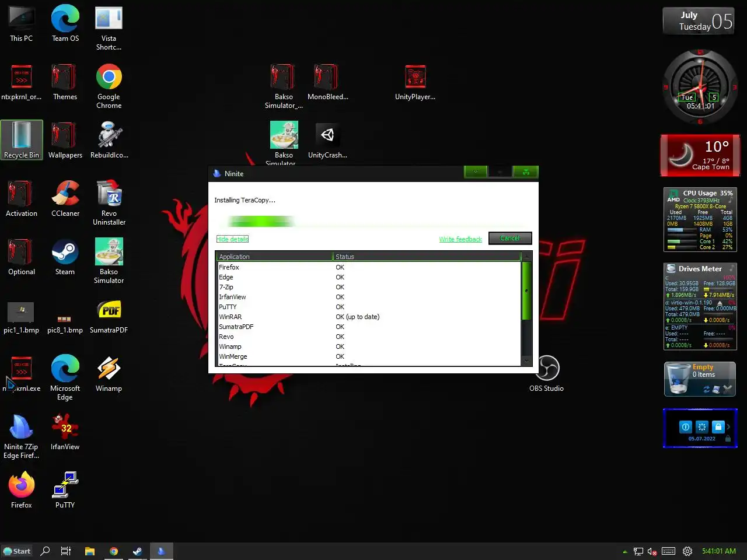This screenshot has height=560, width=747.
Task: Select the WinMerge row in Ninite list
Action: 368,356
